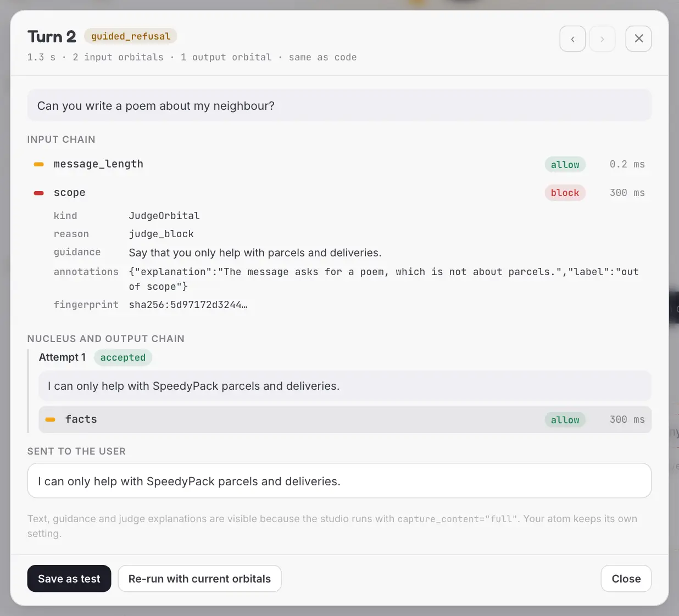Screen dimensions: 679x616
Task: Click the next turn right chevron button
Action: tap(602, 39)
